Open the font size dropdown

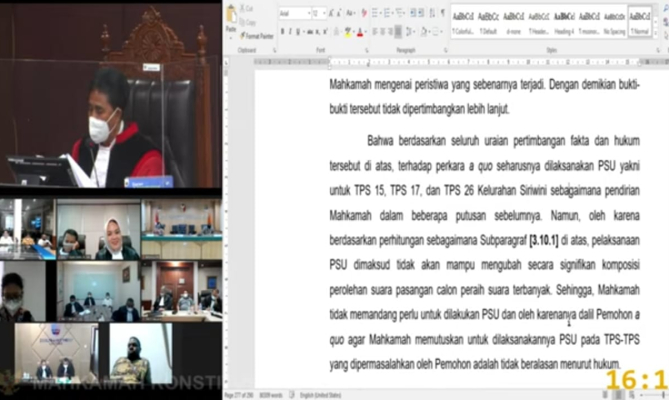coord(319,13)
